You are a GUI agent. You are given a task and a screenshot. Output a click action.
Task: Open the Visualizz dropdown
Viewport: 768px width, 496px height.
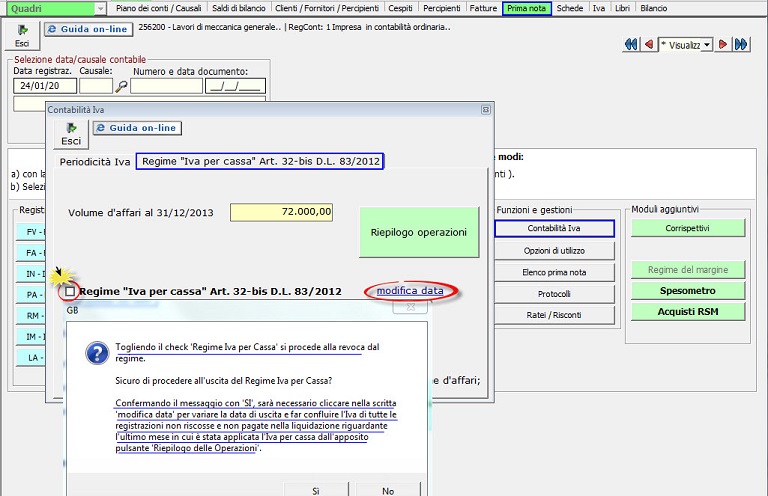[x=707, y=45]
